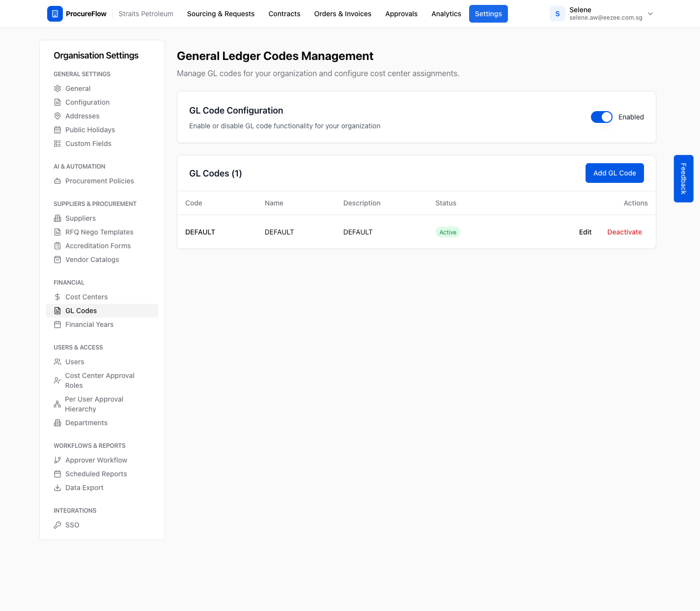Click the Cost Centers dollar icon

(57, 297)
